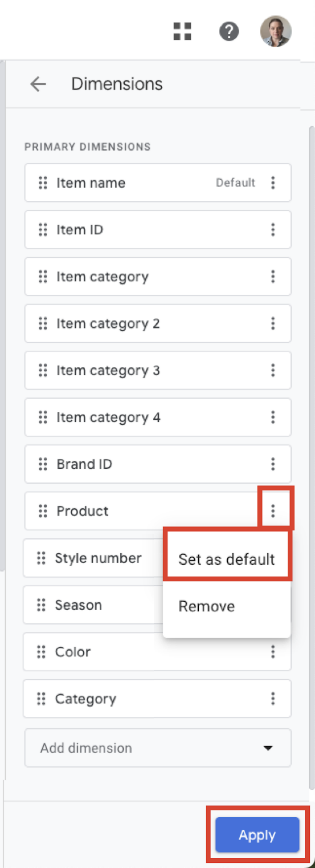Go back using the Dimensions arrow

38,84
